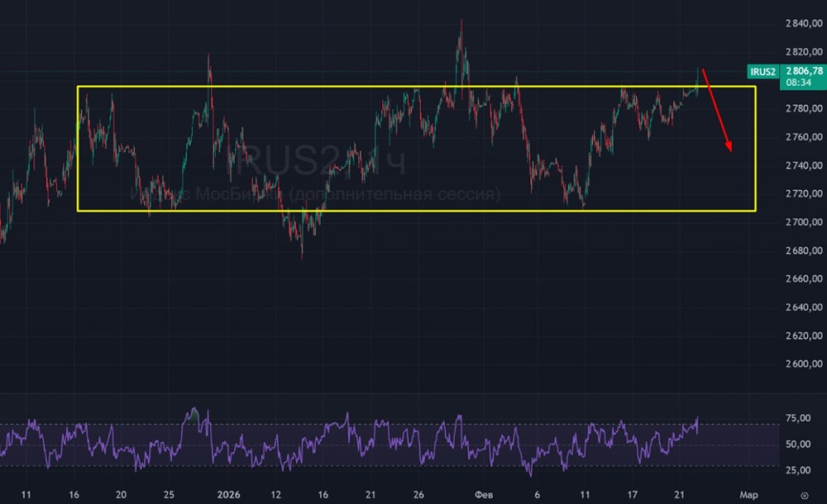Screen dimensions: 827x504
Task: Click the 2 840,00 price axis label
Action: [804, 23]
